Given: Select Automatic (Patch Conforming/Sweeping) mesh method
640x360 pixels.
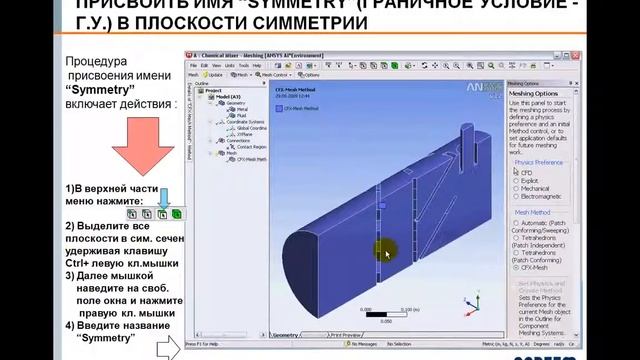Looking at the screenshot, I should 516,223.
